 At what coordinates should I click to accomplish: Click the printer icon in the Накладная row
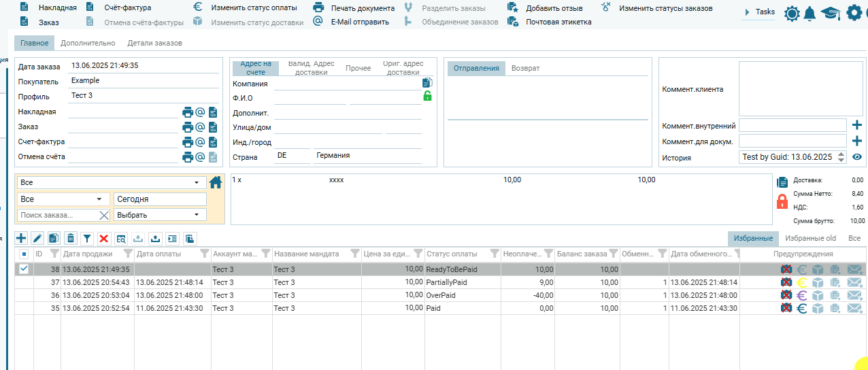click(x=188, y=112)
